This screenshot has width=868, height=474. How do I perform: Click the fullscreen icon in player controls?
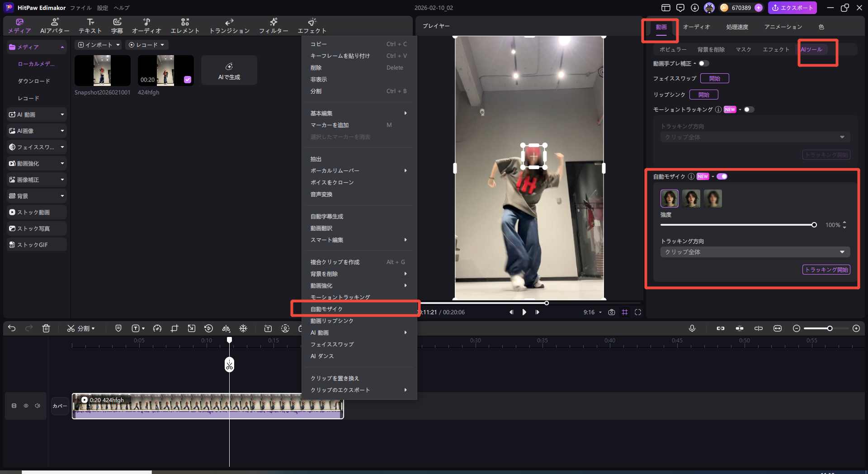638,312
